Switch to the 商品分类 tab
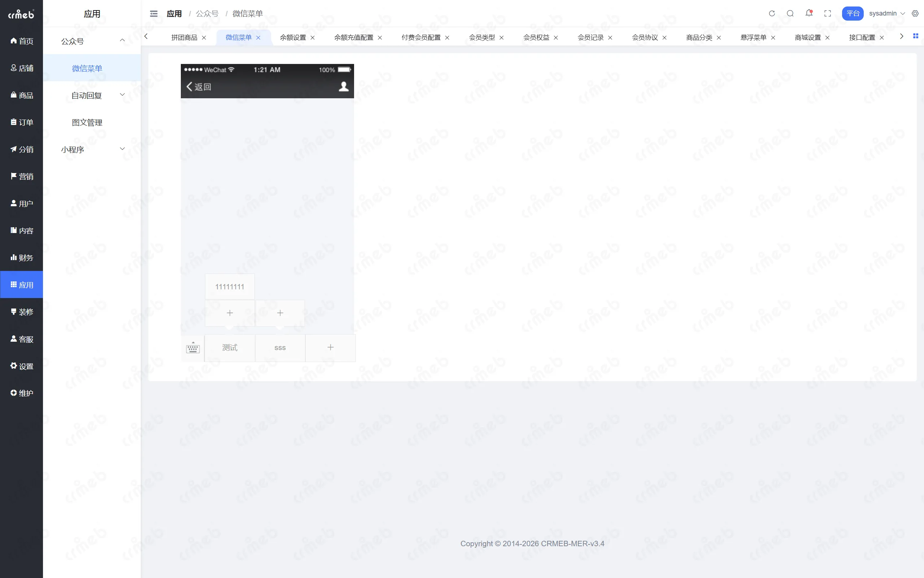This screenshot has width=924, height=578. (x=699, y=38)
